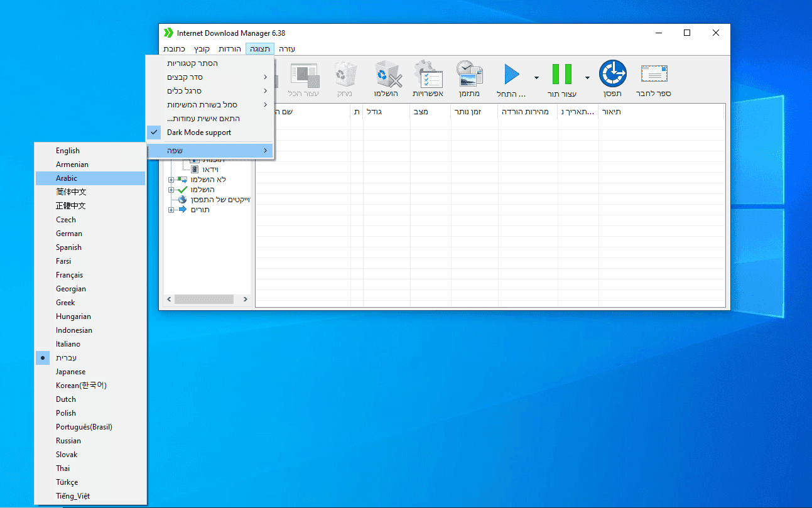Sort by the זמן נותר column header
Viewport: 812px width, 508px height.
(474, 112)
